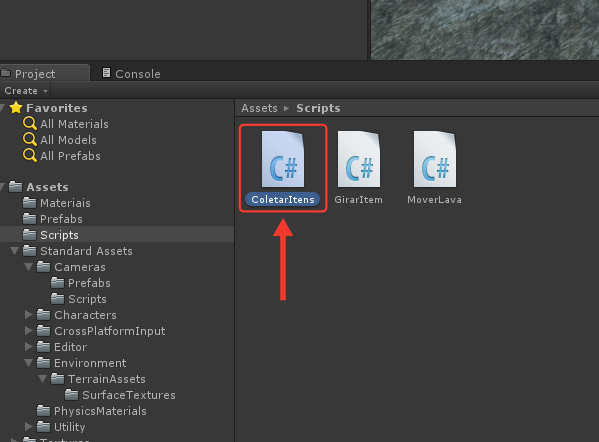Click the SurfaceTextures folder icon
The height and width of the screenshot is (442, 599).
click(x=71, y=395)
